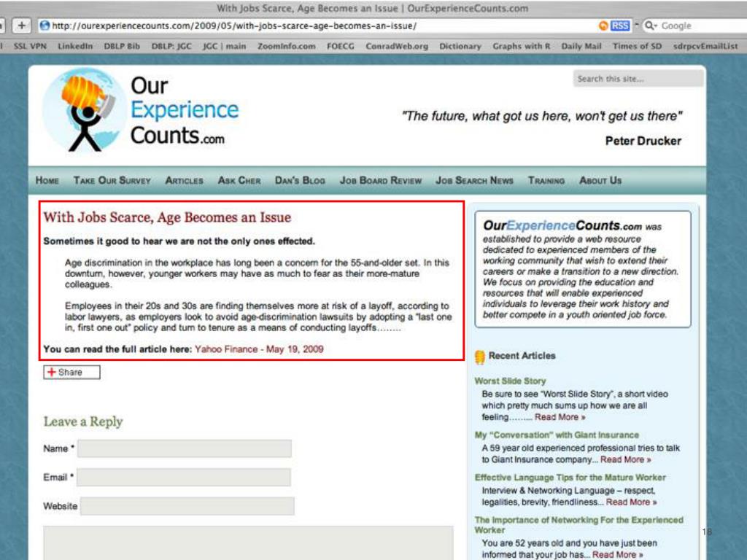747x560 pixels.
Task: Open Importance of Networking article link
Action: 578,525
